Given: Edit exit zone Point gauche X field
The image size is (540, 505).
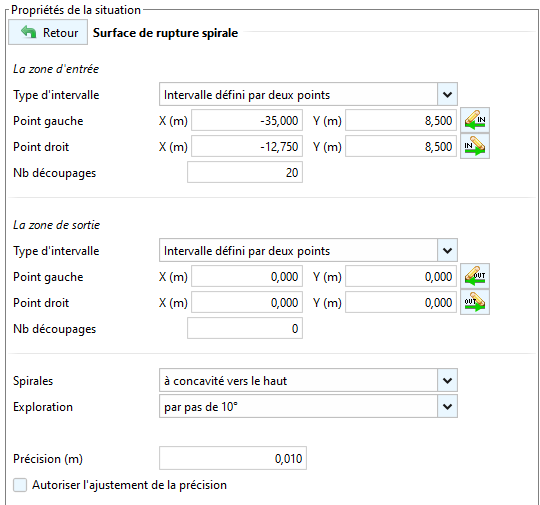Looking at the screenshot, I should click(x=247, y=276).
